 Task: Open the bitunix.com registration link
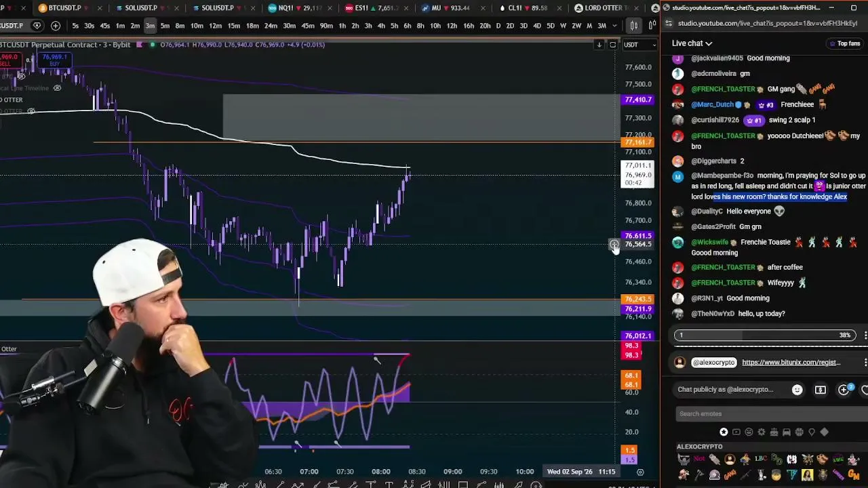[x=791, y=363]
